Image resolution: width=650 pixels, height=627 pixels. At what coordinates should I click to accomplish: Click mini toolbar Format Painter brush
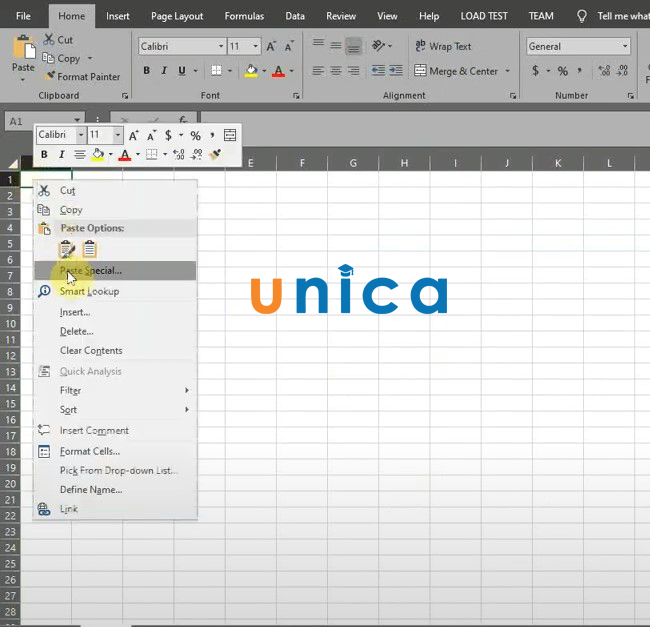click(214, 154)
